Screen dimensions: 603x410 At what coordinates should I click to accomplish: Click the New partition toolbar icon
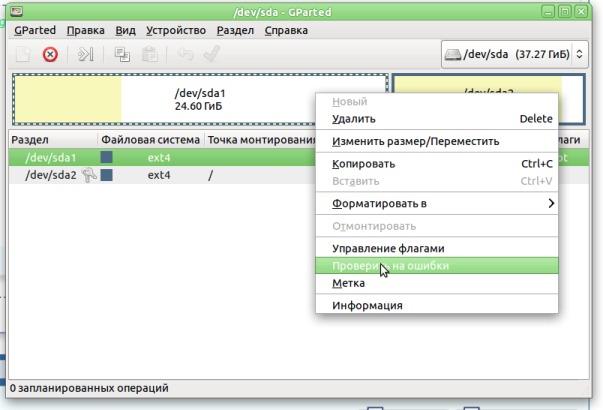(x=23, y=54)
